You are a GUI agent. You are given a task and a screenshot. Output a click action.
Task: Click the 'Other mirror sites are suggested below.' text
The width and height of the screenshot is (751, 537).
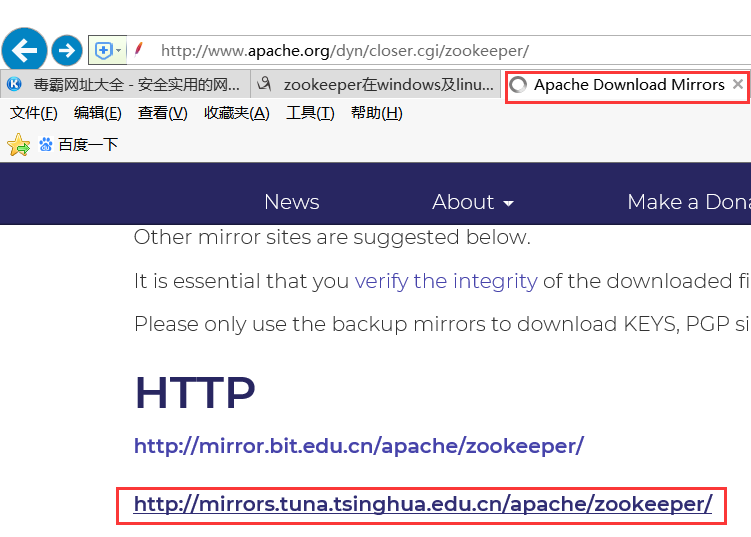(332, 237)
